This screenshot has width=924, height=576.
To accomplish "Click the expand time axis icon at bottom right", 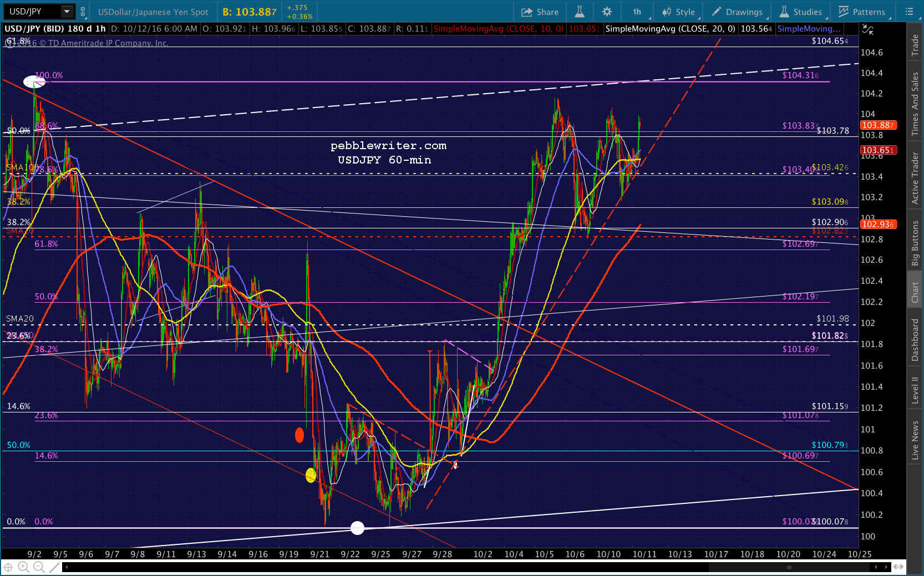I will coord(898,567).
